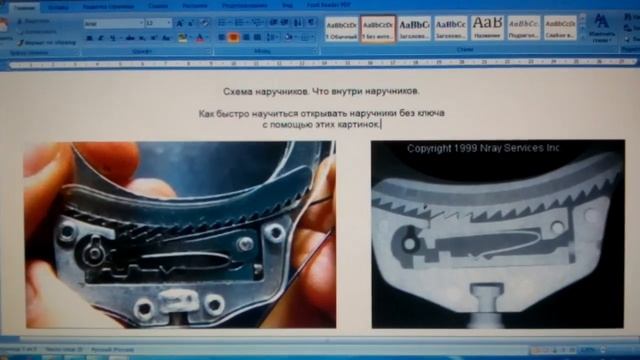Expand the styles gallery with More arrow
Screen dimensions: 640x360
[x=582, y=37]
